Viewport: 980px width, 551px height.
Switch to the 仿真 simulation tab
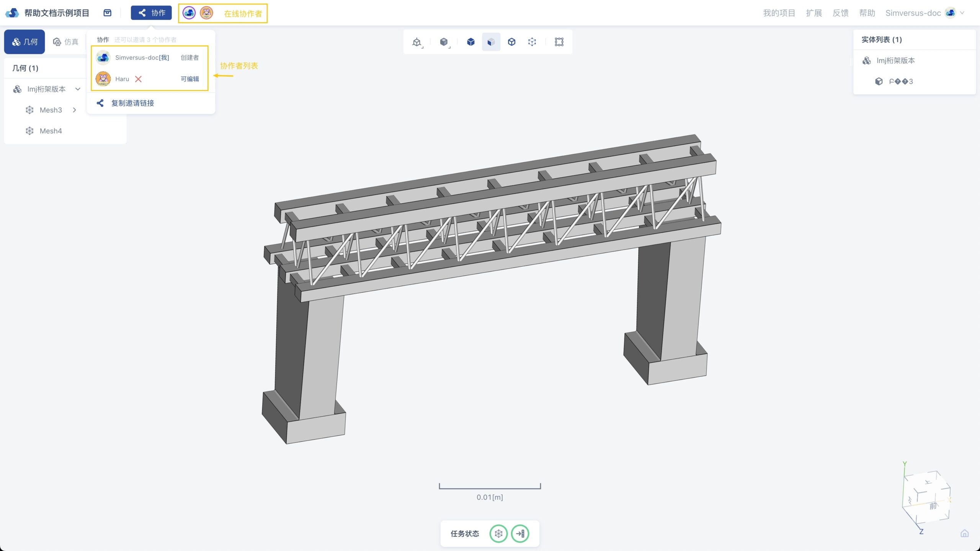pyautogui.click(x=66, y=42)
